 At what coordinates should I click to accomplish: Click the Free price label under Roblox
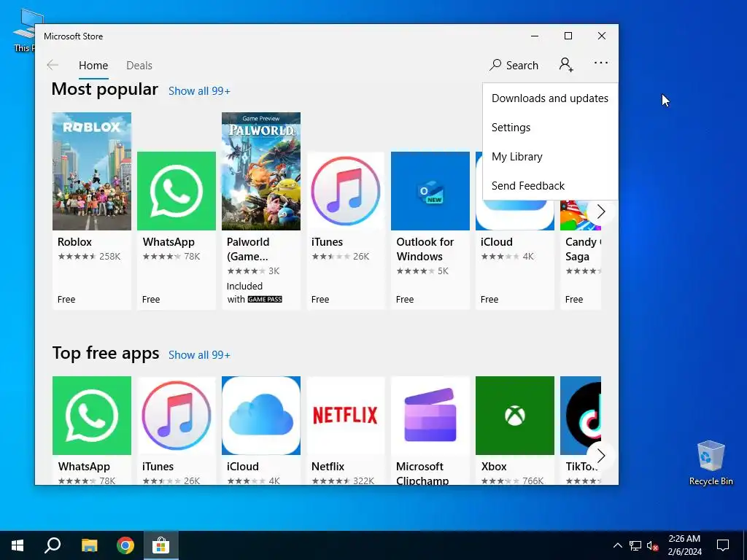pyautogui.click(x=66, y=299)
